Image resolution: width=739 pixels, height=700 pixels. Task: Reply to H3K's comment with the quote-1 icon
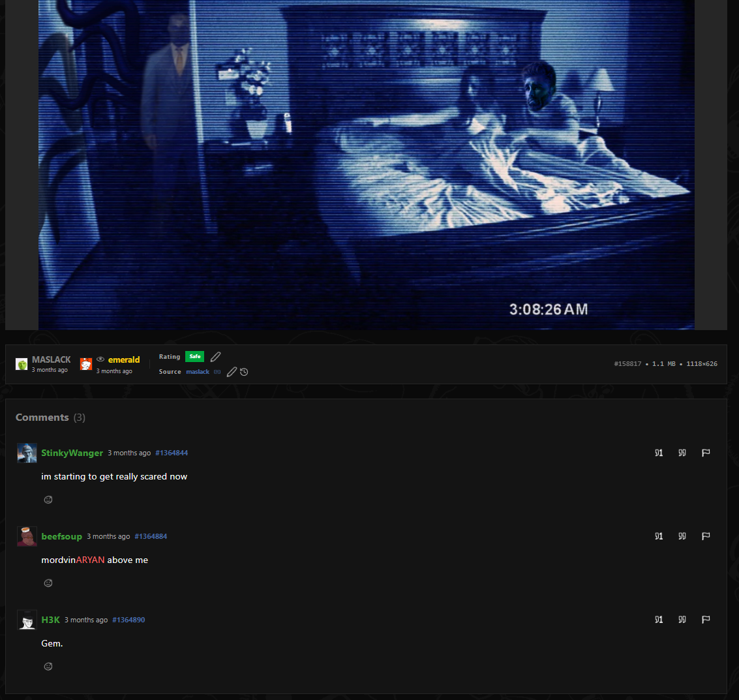tap(659, 620)
